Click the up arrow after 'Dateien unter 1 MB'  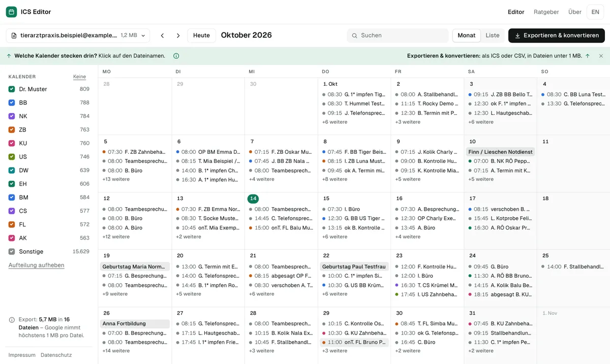[x=588, y=56]
